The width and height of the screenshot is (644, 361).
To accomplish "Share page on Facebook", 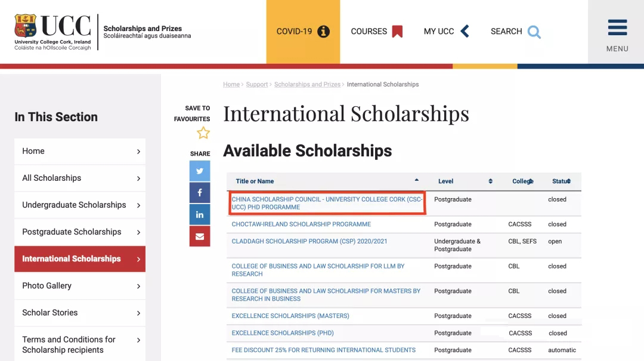I will click(x=200, y=193).
